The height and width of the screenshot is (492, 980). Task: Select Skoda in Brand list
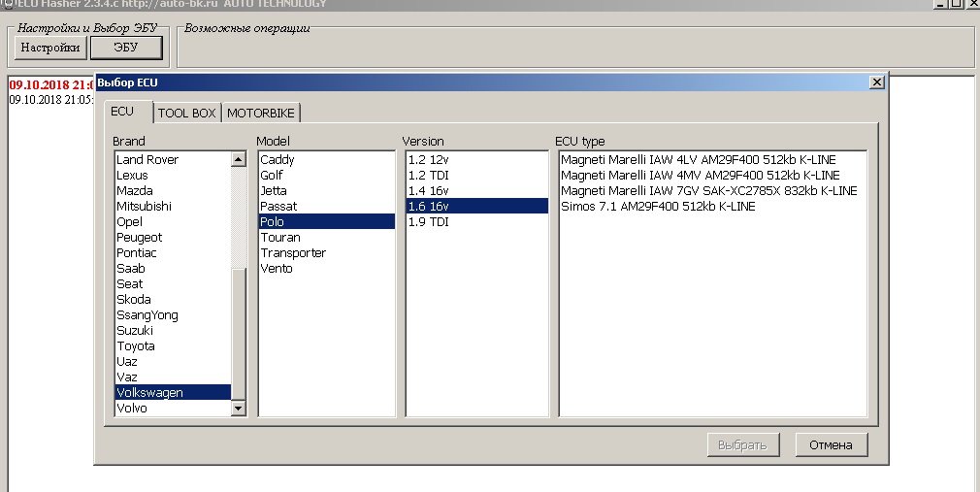click(173, 300)
